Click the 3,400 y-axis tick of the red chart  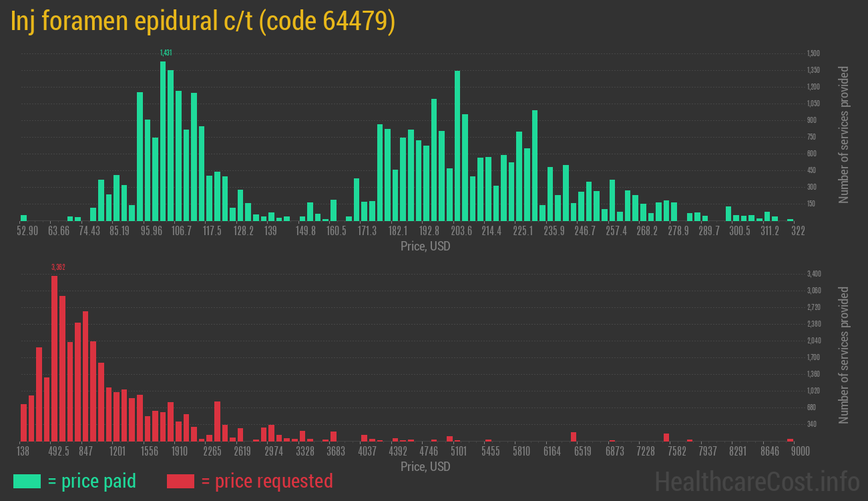coord(813,274)
